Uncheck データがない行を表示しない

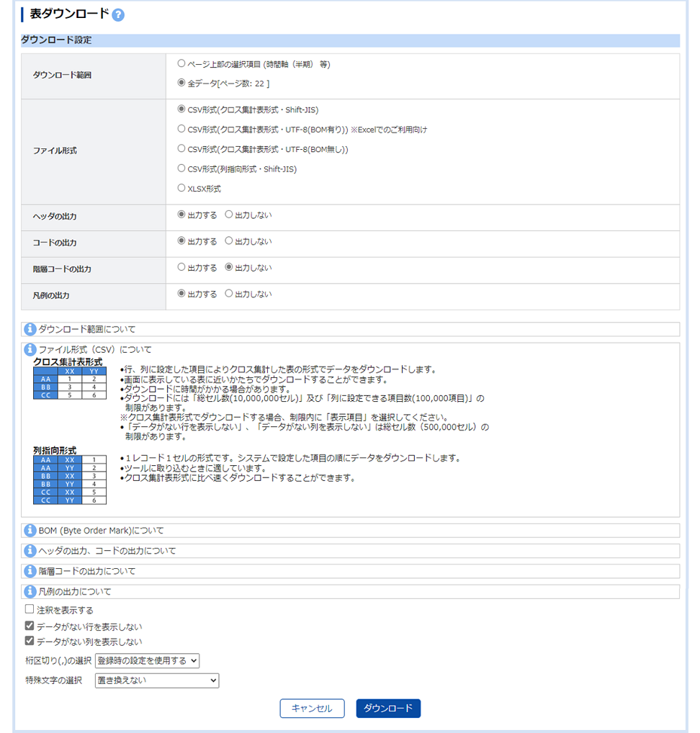point(30,626)
